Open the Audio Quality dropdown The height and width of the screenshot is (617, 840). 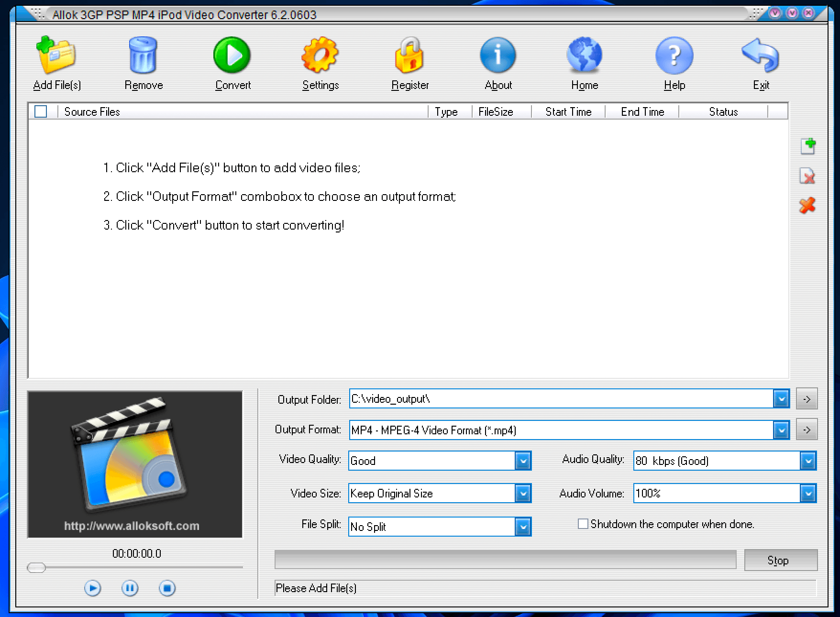tap(808, 461)
